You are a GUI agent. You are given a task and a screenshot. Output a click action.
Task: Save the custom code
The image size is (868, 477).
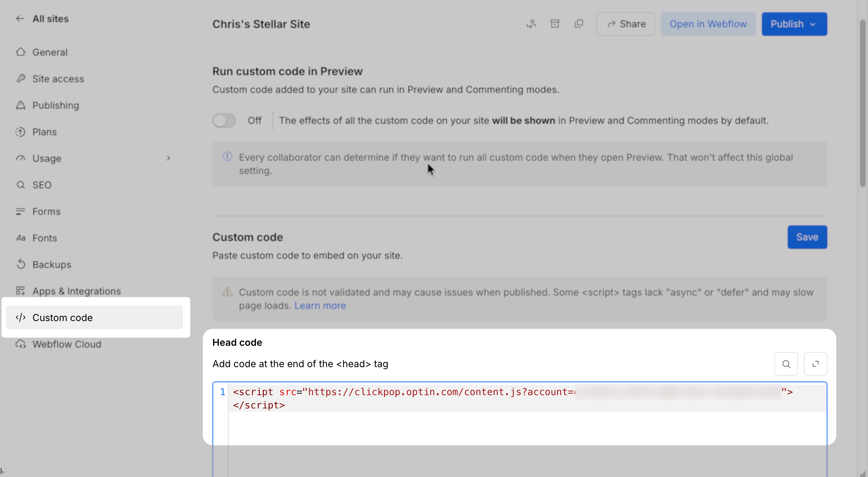(808, 237)
